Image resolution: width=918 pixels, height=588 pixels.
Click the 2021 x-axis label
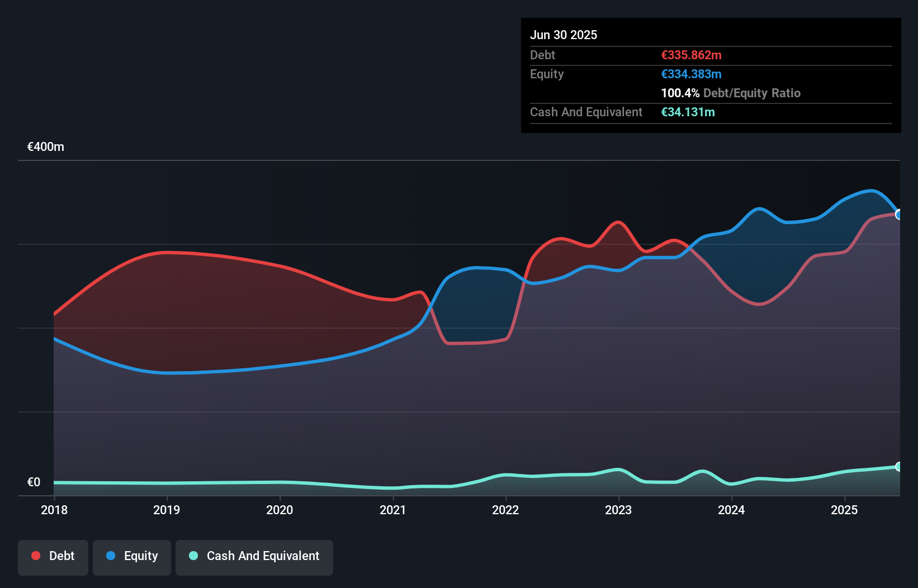pos(392,510)
